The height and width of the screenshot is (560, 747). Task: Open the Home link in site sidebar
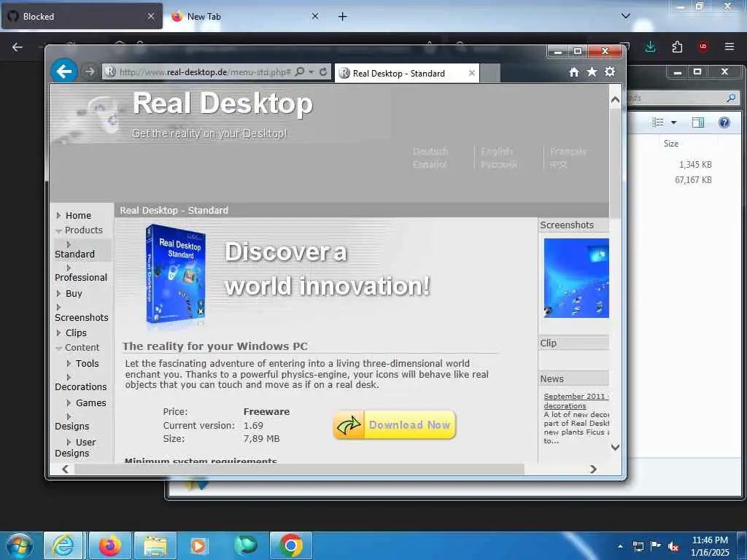coord(78,215)
